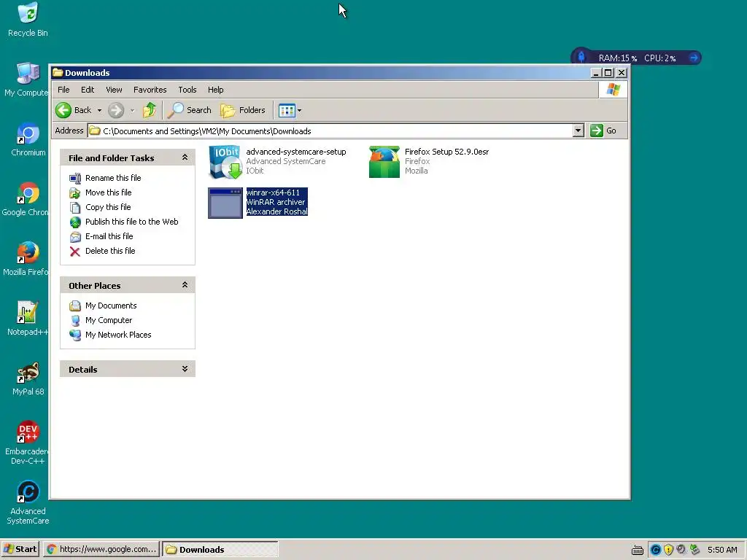747x560 pixels.
Task: Click the address bar path field
Action: click(330, 131)
